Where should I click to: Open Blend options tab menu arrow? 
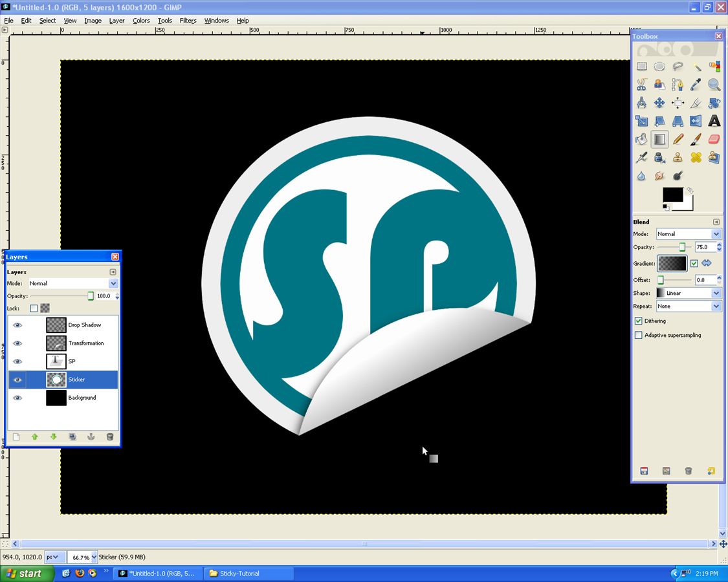[716, 222]
